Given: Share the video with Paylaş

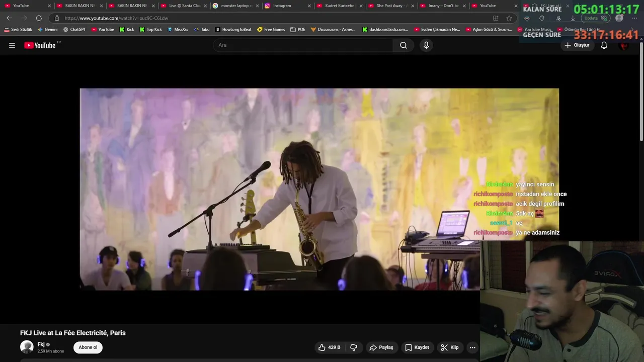Looking at the screenshot, I should (x=381, y=347).
